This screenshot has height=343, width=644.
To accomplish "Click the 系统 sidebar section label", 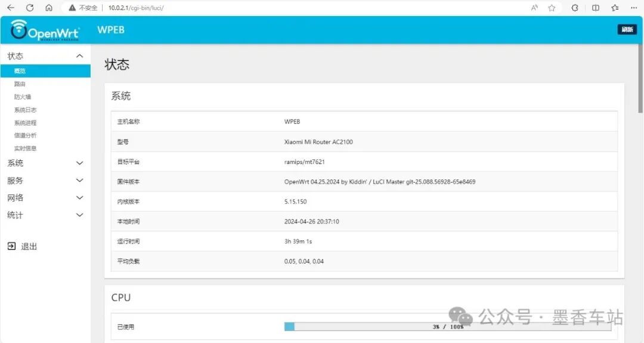I will [15, 163].
